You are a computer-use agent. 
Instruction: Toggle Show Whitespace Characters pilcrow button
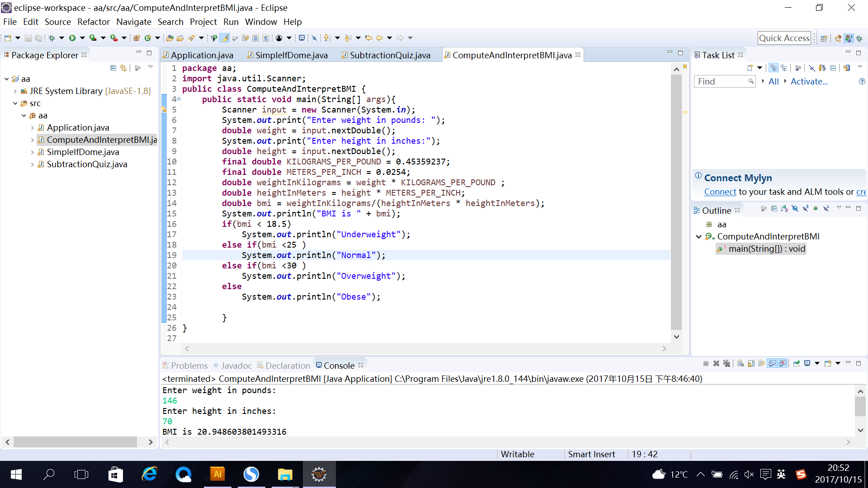[266, 38]
